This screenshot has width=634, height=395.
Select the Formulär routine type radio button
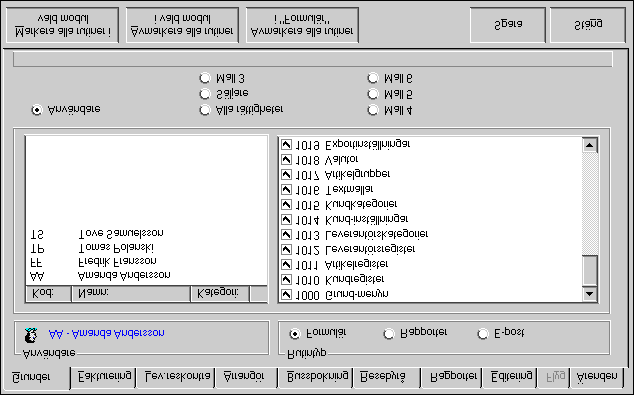pos(295,334)
